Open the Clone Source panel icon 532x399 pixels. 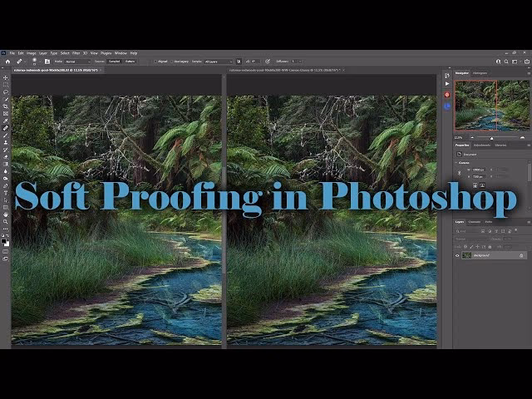point(47,62)
